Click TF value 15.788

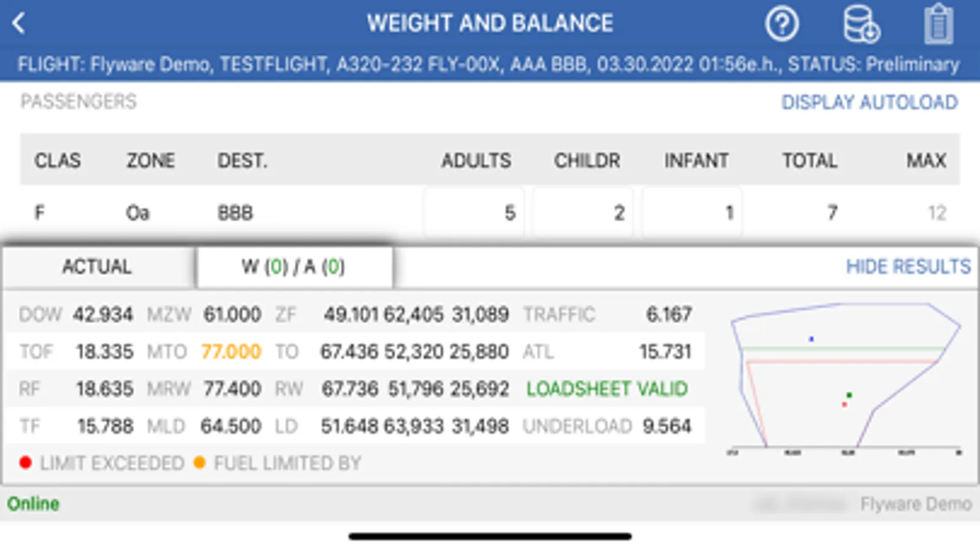pyautogui.click(x=105, y=426)
